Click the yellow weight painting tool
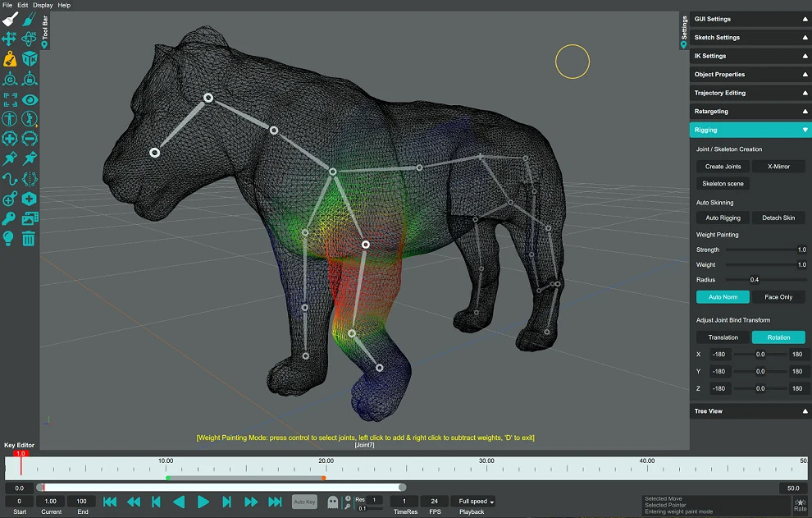 tap(10, 59)
